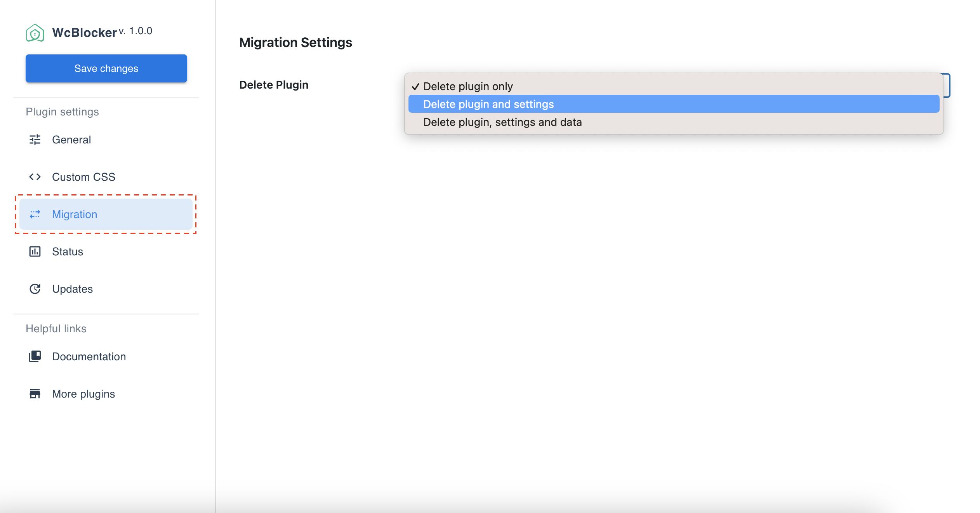Go to the Status tab
This screenshot has width=980, height=513.
pos(68,251)
